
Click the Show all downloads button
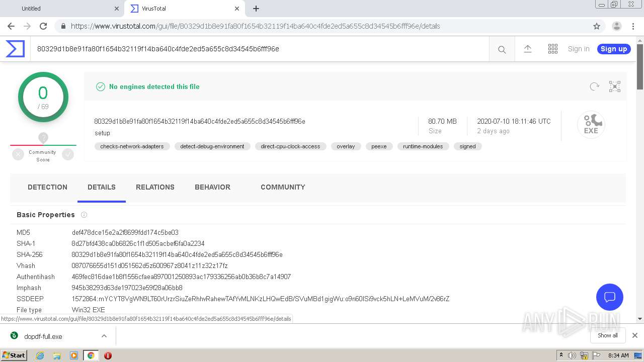(607, 335)
